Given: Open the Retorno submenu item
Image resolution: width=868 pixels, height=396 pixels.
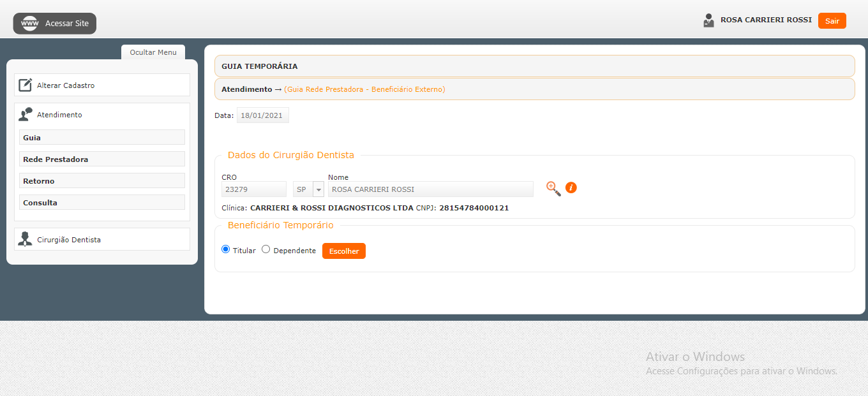Looking at the screenshot, I should click(102, 180).
